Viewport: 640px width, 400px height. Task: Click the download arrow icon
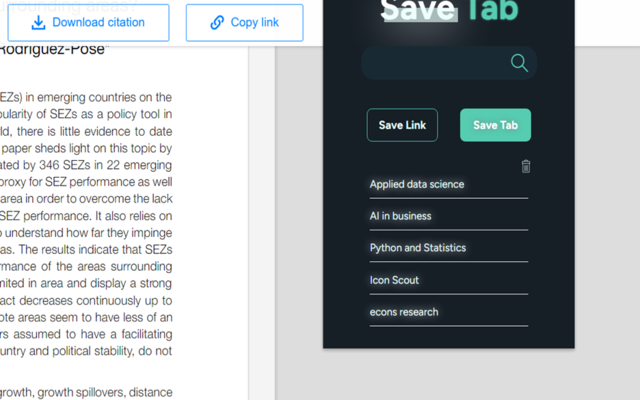coord(38,23)
